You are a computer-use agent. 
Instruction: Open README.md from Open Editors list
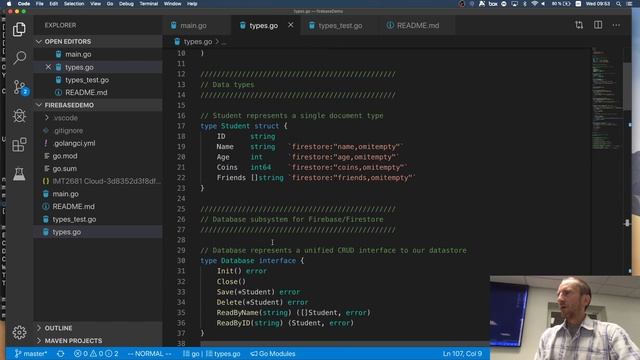click(x=98, y=93)
